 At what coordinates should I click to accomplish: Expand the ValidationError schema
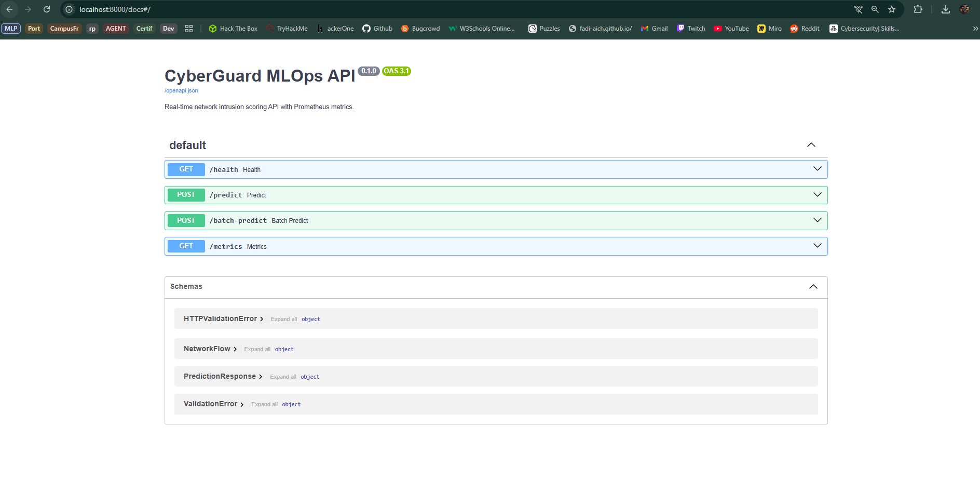214,404
